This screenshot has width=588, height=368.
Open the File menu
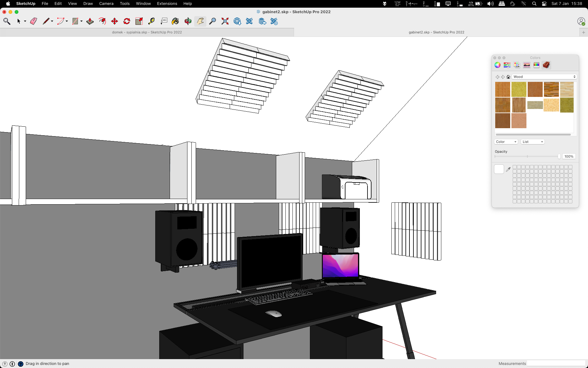click(x=45, y=4)
